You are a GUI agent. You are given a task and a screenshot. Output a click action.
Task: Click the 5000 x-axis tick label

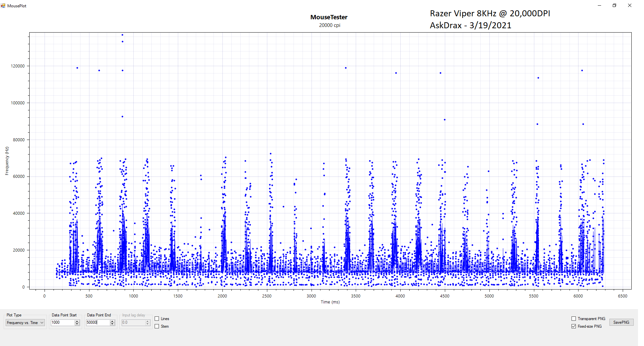[489, 296]
